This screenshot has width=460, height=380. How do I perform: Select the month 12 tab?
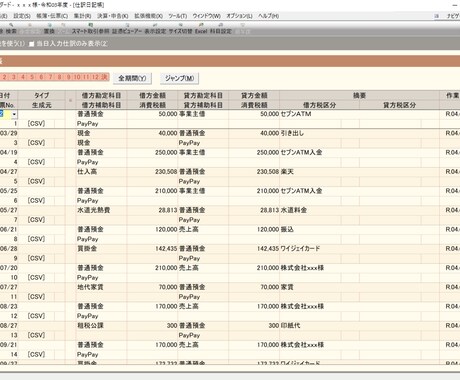click(96, 77)
